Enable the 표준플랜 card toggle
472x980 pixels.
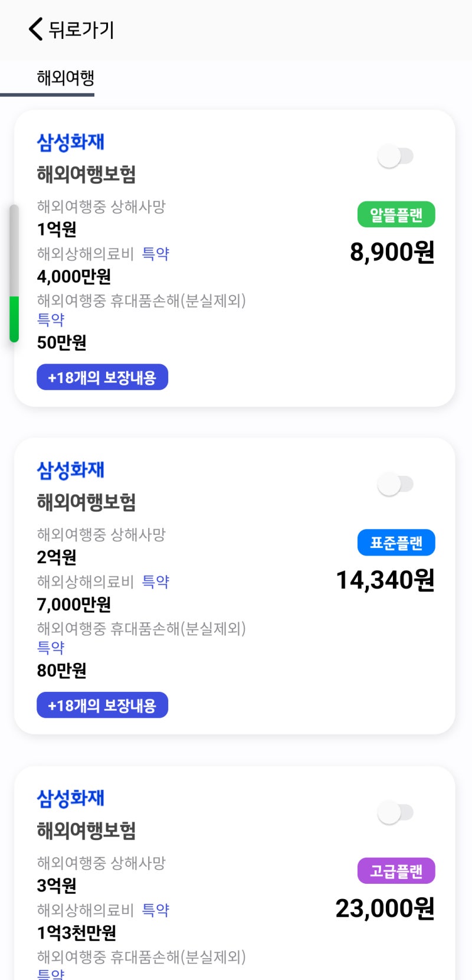click(395, 485)
